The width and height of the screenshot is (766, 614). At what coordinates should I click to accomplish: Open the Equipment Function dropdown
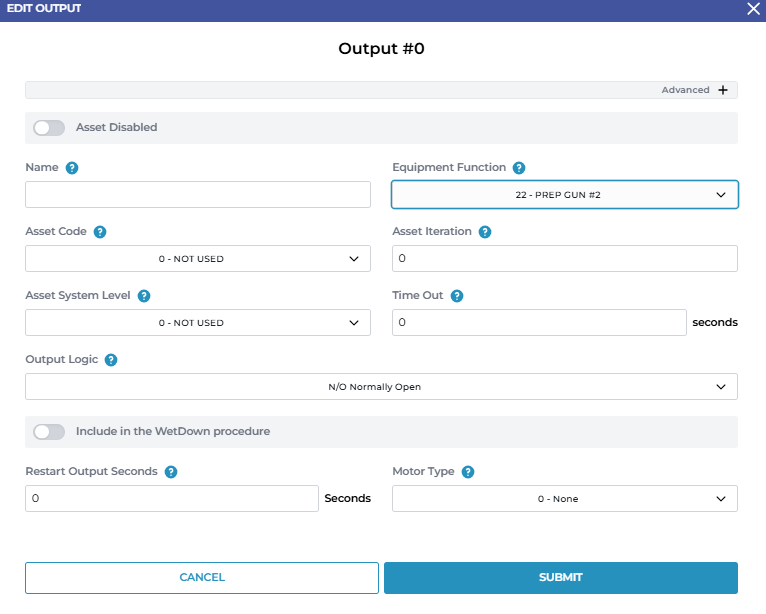(x=564, y=195)
